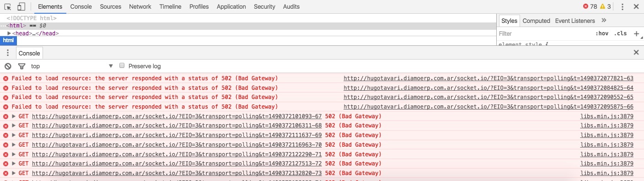The height and width of the screenshot is (181, 644).
Task: Expand the head element node
Action: (9, 33)
